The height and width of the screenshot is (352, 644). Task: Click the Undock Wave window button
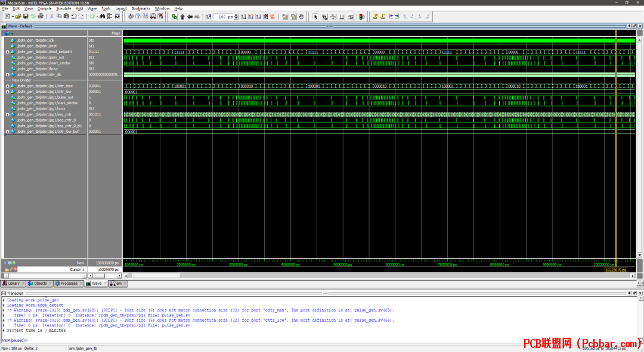[634, 26]
